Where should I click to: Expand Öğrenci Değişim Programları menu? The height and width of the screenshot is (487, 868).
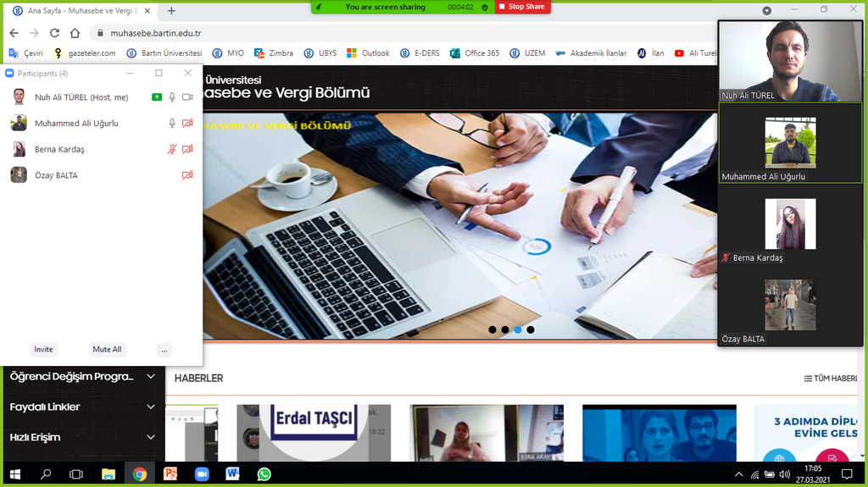(151, 377)
